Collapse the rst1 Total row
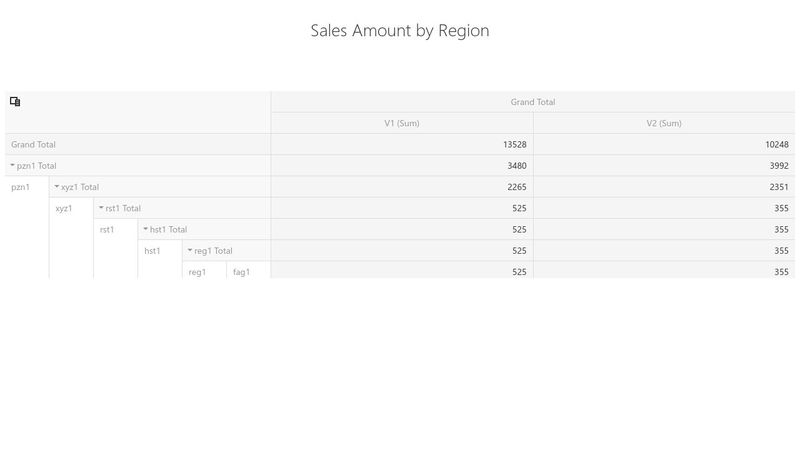The image size is (800, 450). [101, 208]
